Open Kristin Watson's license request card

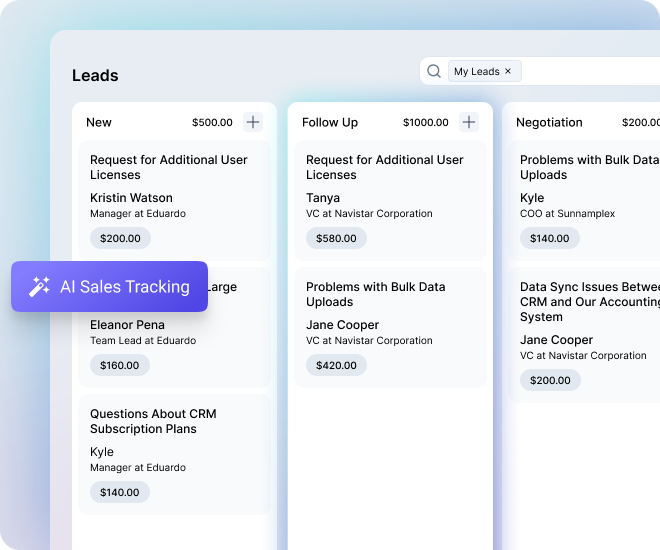174,190
